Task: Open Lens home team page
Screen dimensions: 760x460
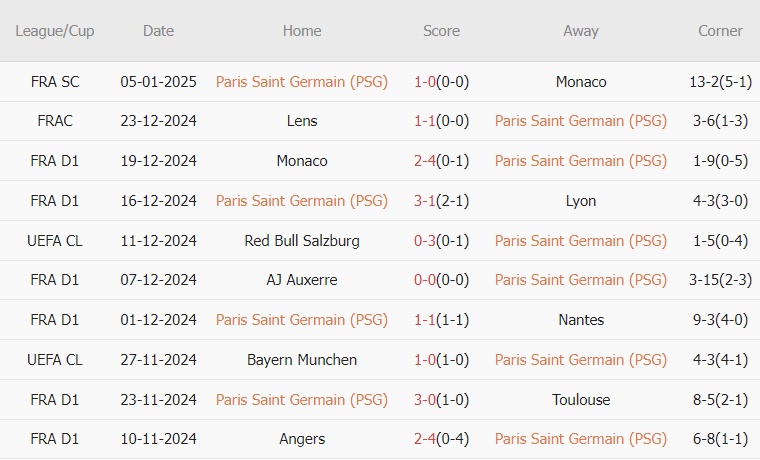Action: click(302, 121)
